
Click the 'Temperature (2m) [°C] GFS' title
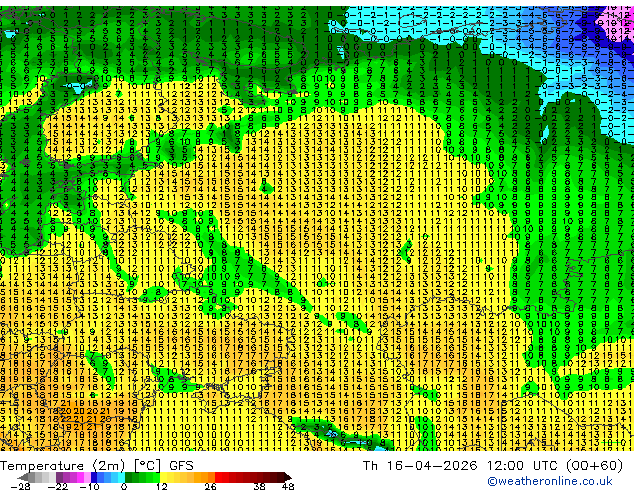(x=97, y=466)
